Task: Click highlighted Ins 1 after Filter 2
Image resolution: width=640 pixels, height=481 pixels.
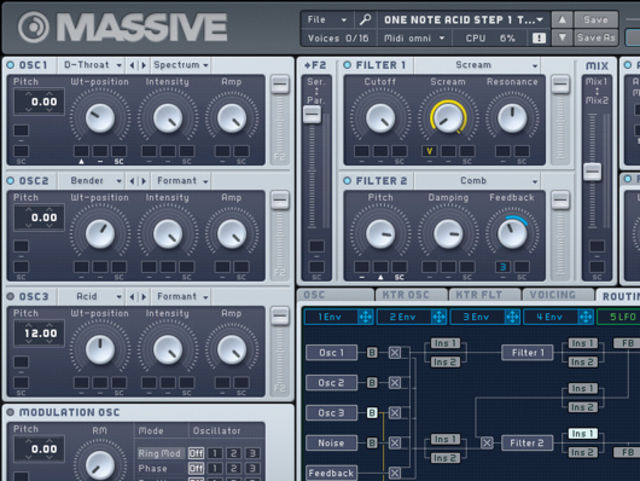Action: pos(583,434)
